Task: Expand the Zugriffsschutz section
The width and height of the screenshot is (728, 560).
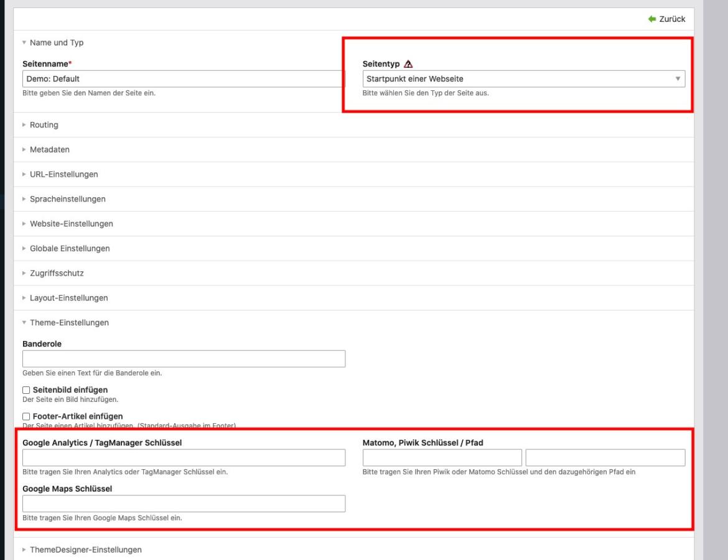Action: [57, 273]
